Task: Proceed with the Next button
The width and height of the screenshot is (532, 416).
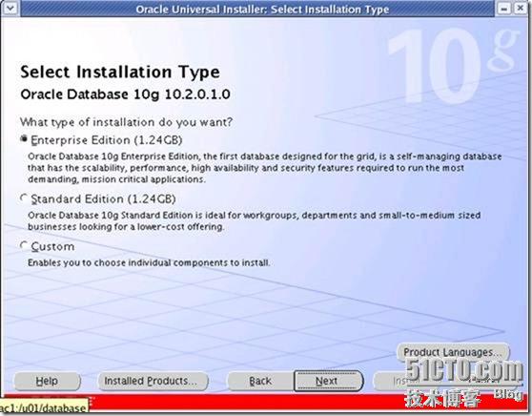Action: pyautogui.click(x=328, y=381)
